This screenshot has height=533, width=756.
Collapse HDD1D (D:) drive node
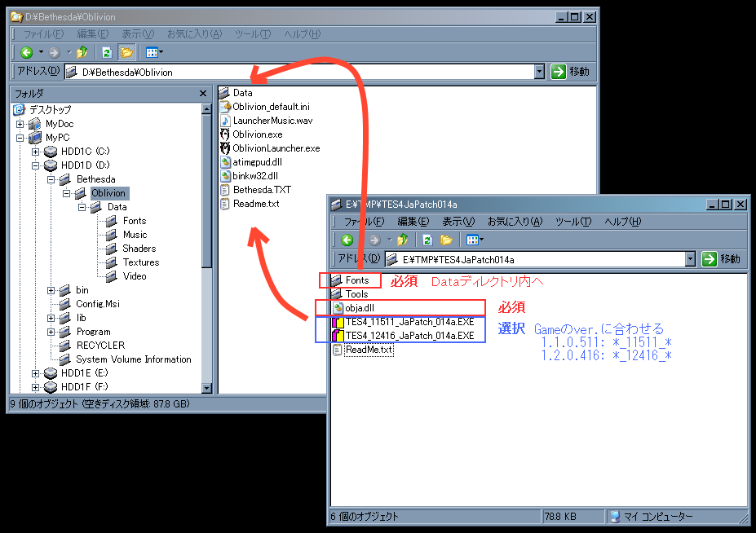point(35,165)
